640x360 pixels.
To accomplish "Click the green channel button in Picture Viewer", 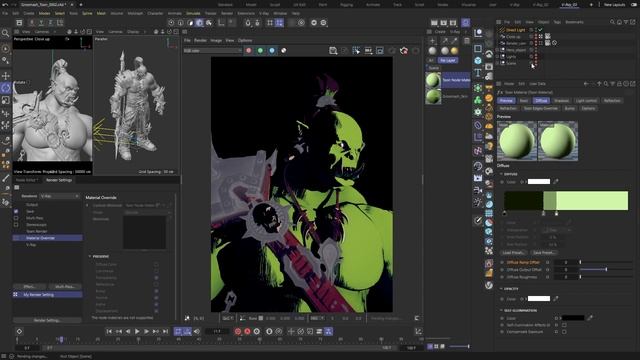I will click(x=260, y=51).
